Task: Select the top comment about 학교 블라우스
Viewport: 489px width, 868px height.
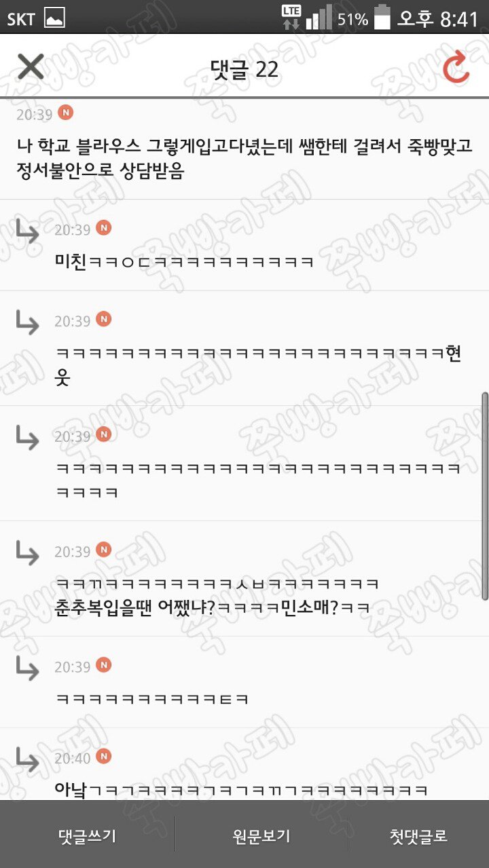Action: (244, 149)
